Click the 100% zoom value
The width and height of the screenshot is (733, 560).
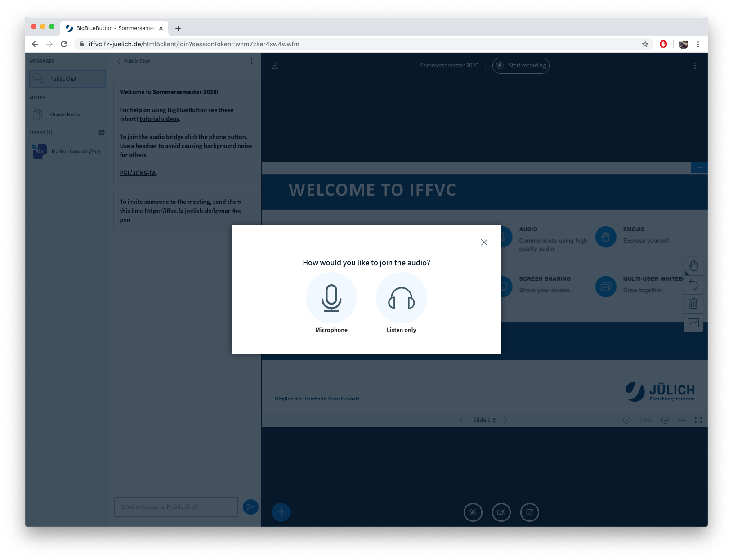tap(646, 420)
